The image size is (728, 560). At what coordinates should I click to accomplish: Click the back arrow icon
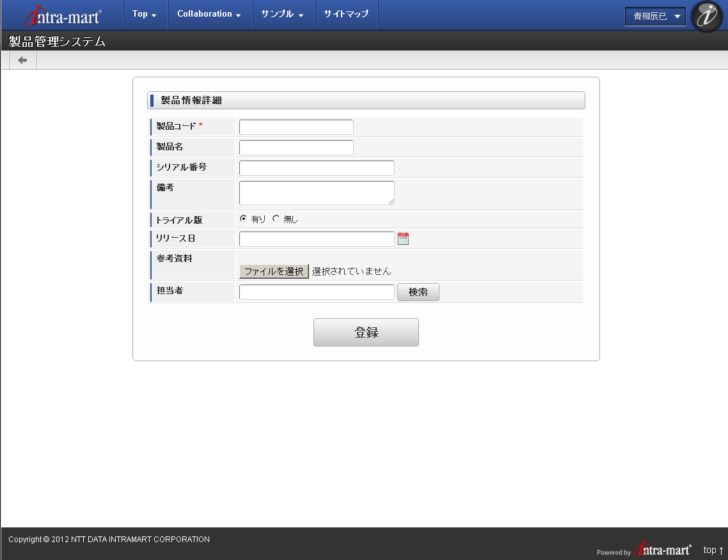(22, 60)
